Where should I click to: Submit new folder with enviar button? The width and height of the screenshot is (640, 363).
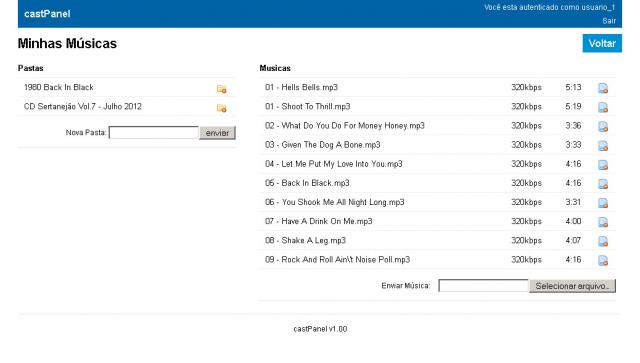217,133
